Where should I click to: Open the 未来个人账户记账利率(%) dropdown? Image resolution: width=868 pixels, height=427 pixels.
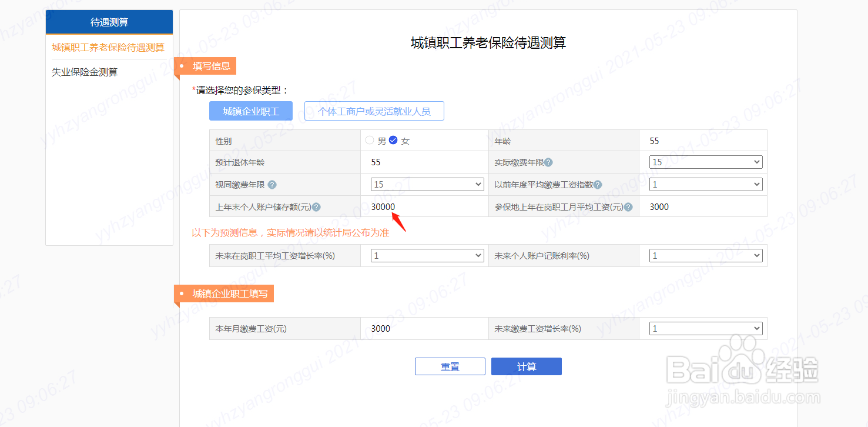click(706, 256)
